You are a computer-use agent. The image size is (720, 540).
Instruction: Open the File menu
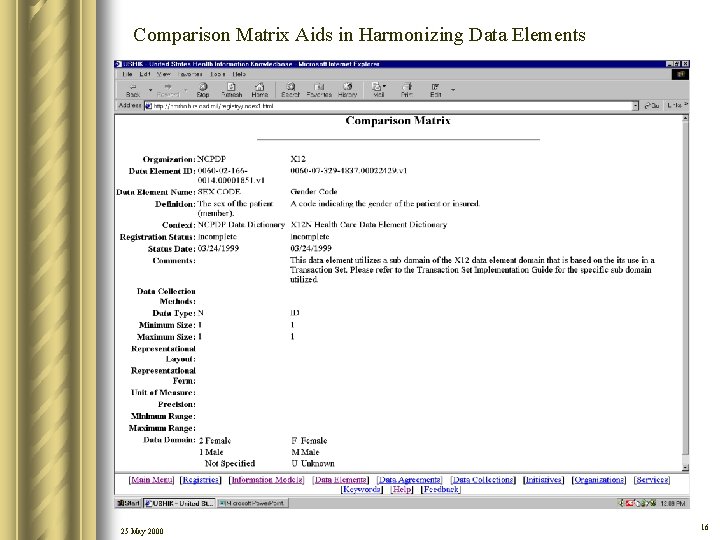(x=128, y=74)
